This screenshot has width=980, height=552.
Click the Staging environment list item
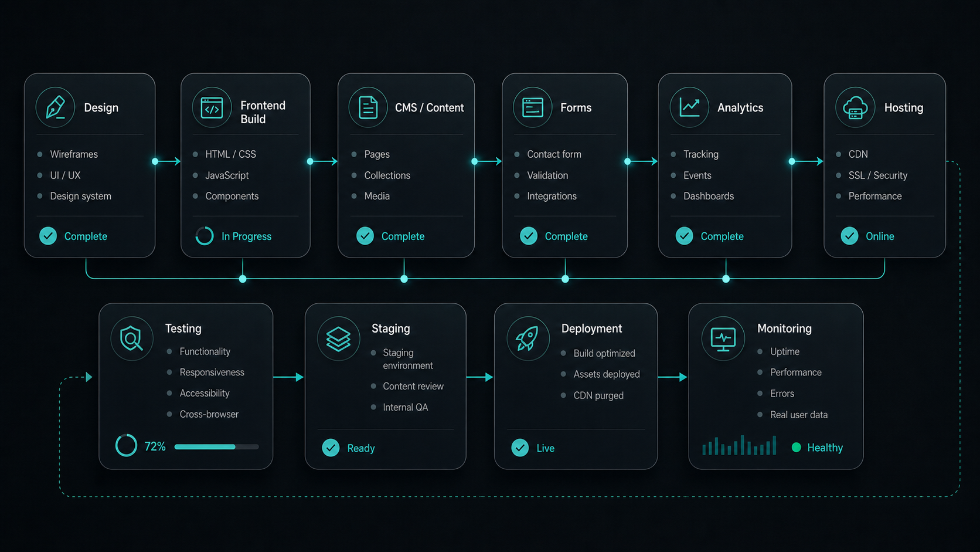[408, 359]
